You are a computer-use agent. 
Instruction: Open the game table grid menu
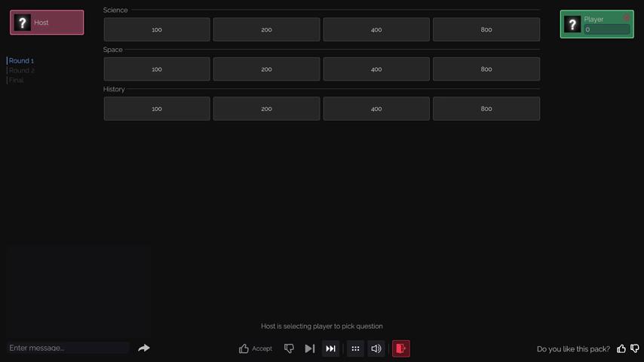point(355,348)
